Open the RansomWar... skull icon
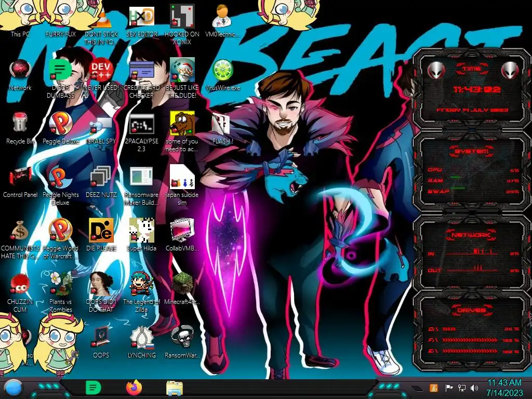 point(182,342)
